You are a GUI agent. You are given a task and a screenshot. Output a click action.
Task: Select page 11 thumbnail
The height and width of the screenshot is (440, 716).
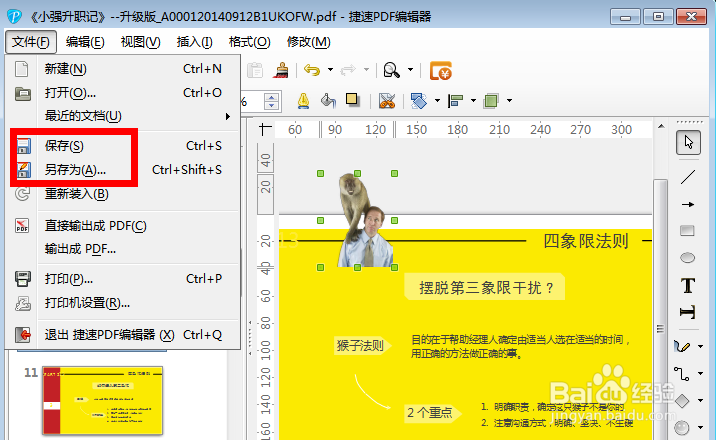click(102, 400)
